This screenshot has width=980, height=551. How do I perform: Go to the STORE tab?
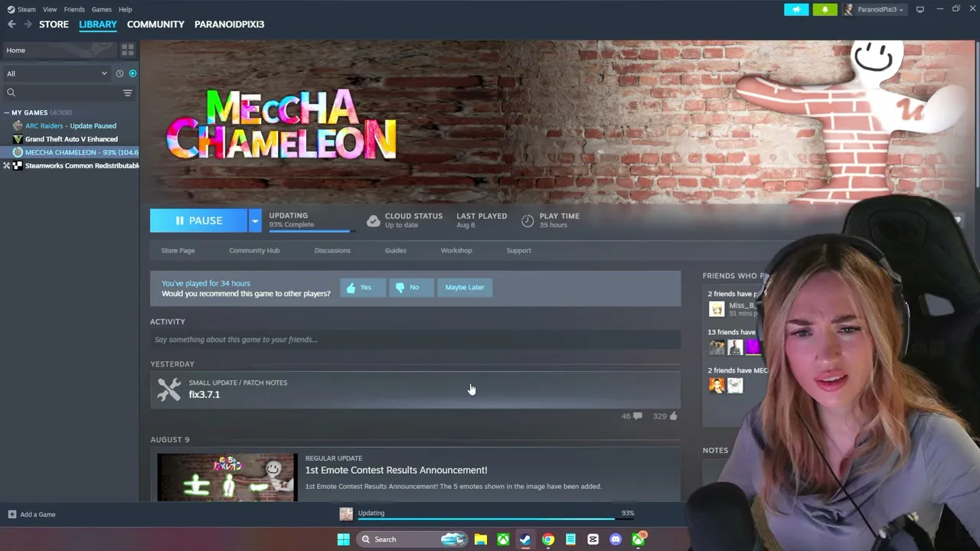(54, 24)
